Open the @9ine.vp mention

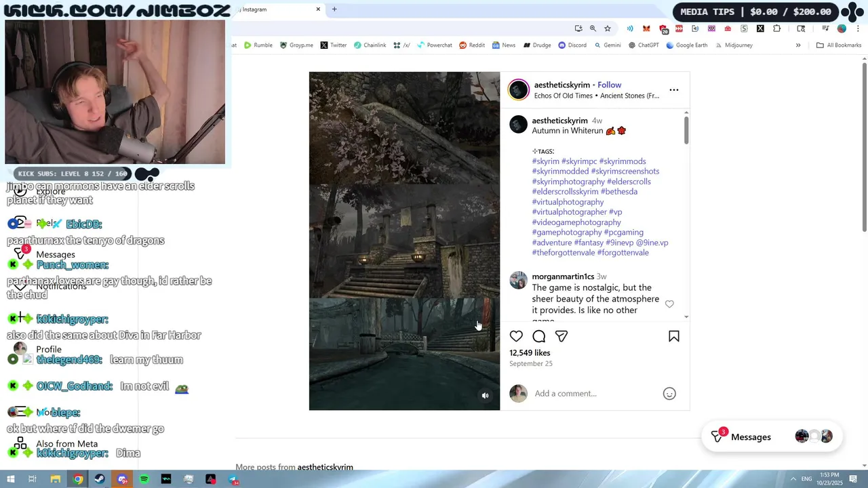pos(652,243)
